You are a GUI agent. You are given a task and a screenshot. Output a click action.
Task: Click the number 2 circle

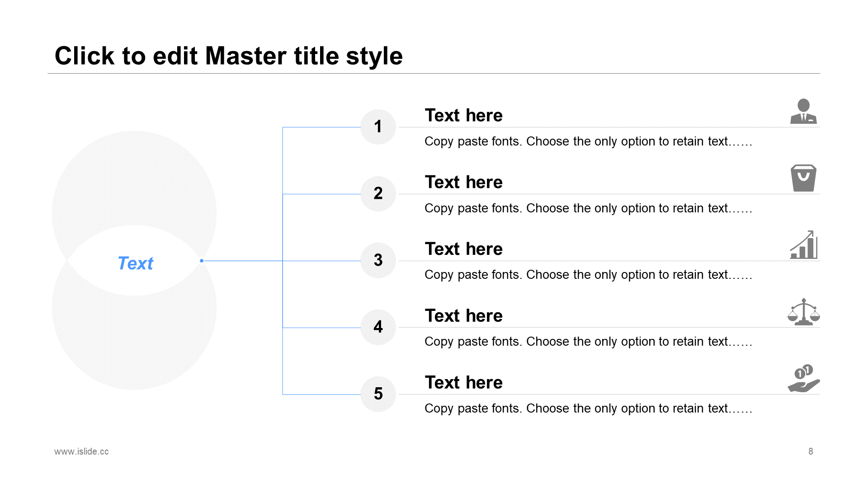pos(378,194)
